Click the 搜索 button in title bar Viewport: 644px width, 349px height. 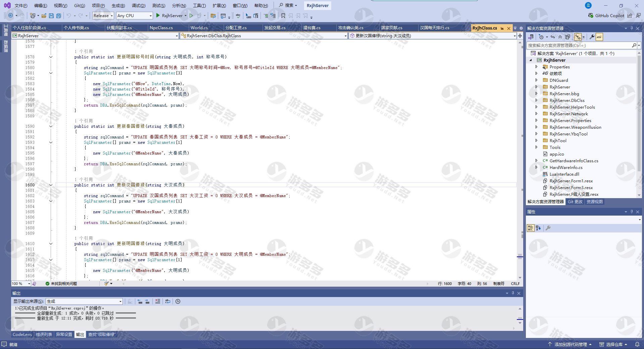click(288, 5)
